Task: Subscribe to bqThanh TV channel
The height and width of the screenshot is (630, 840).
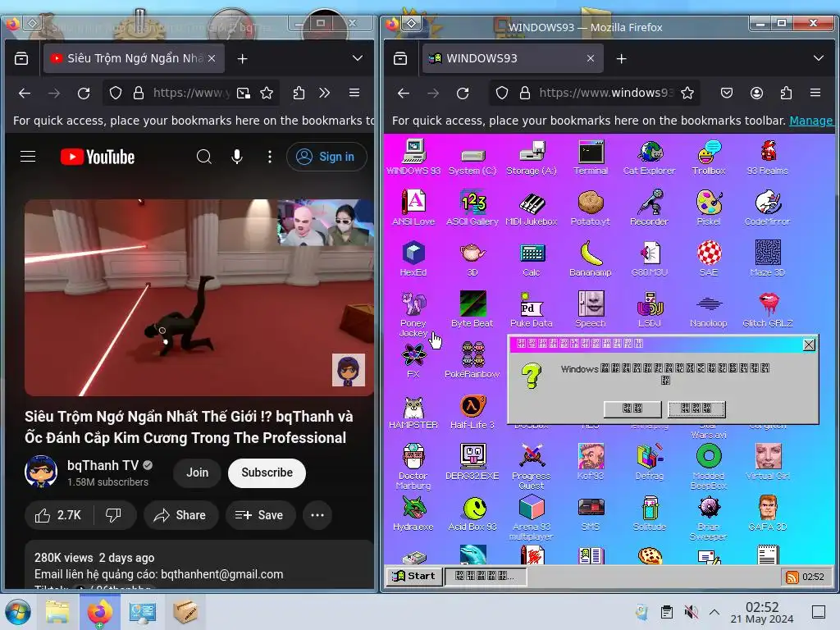Action: [267, 472]
